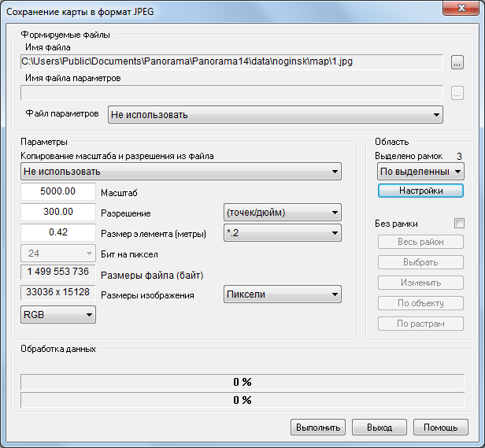Open the '(точек/дюйм)' resolution units dropdown

282,213
